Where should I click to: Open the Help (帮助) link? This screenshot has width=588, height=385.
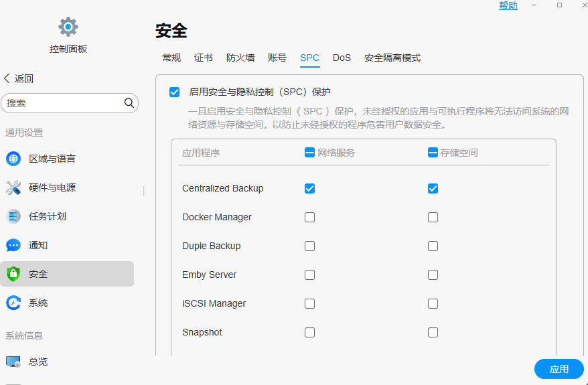click(508, 5)
